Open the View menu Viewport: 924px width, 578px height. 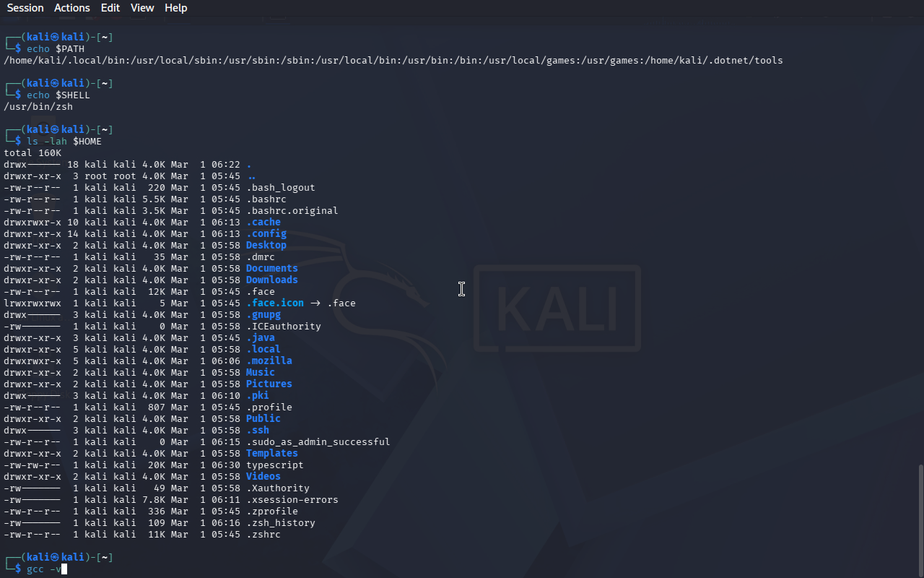142,8
